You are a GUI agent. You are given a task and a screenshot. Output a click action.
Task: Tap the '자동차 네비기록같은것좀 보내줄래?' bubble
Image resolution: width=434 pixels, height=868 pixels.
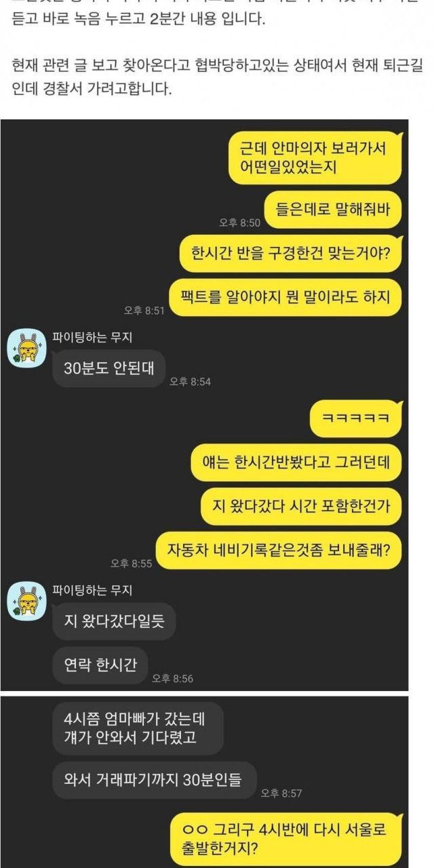pos(279,549)
